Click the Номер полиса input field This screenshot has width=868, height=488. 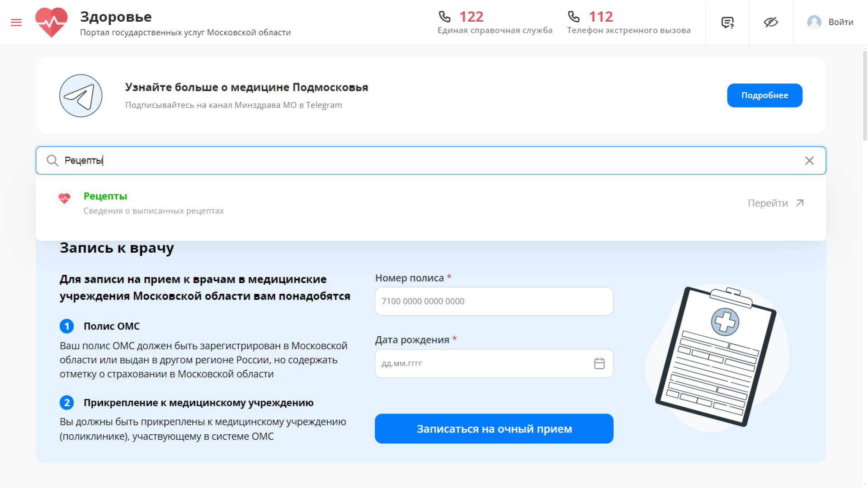[x=494, y=301]
